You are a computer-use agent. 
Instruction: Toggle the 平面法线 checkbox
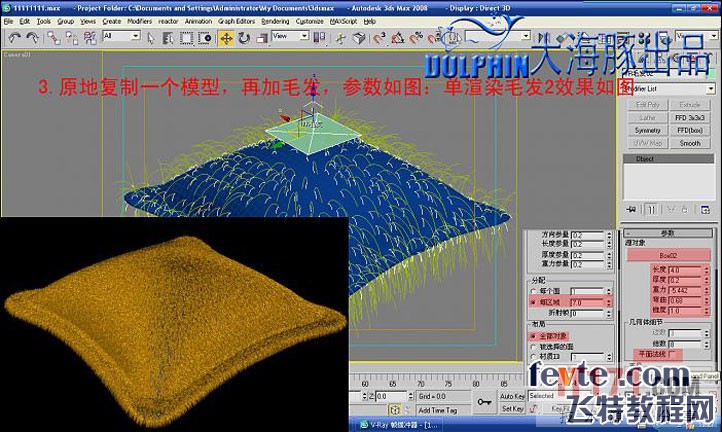click(x=671, y=354)
